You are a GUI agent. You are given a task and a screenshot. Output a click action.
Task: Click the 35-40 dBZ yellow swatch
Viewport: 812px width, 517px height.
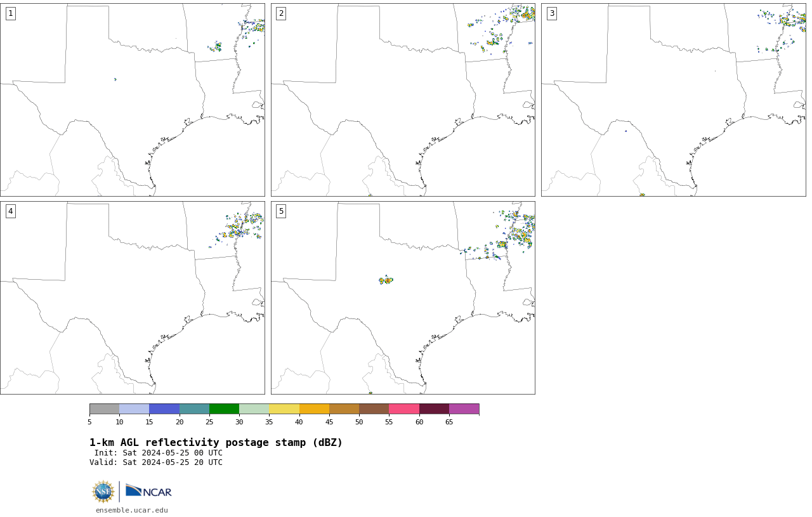tap(284, 409)
